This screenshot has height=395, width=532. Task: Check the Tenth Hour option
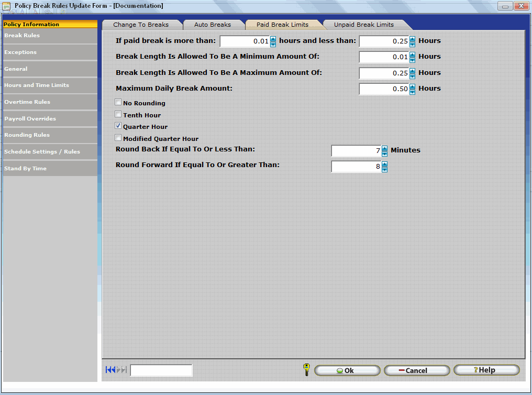118,114
